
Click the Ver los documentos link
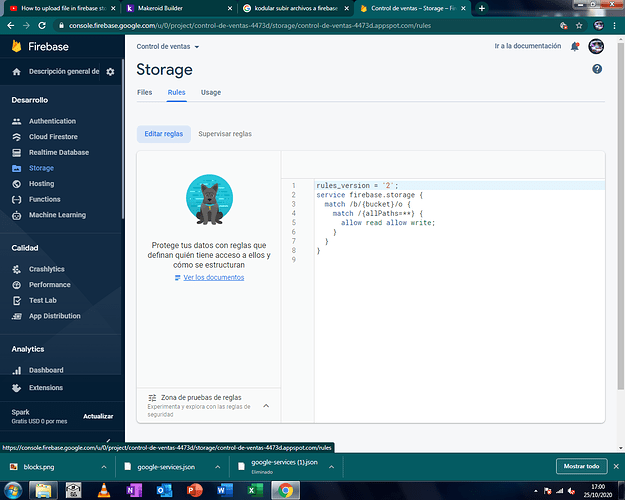pos(213,277)
